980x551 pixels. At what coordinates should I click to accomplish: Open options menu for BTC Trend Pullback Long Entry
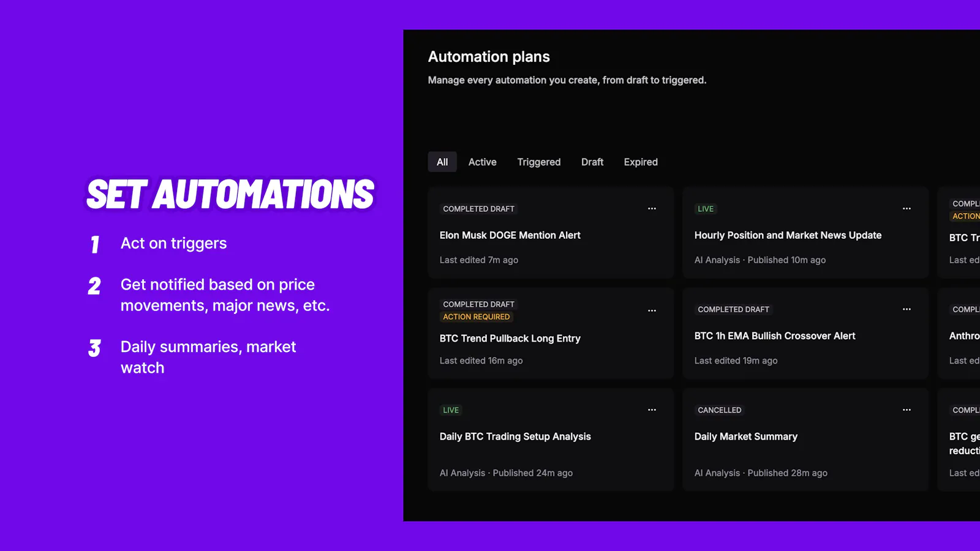[652, 310]
